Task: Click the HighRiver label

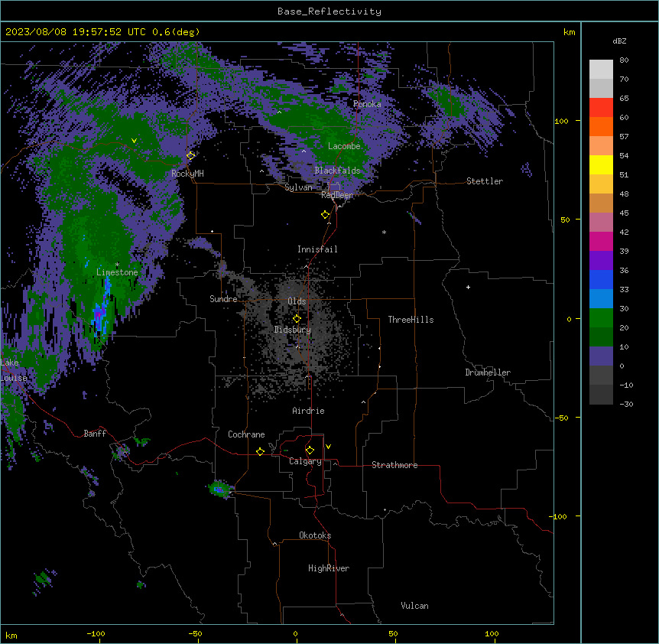Action: point(329,568)
